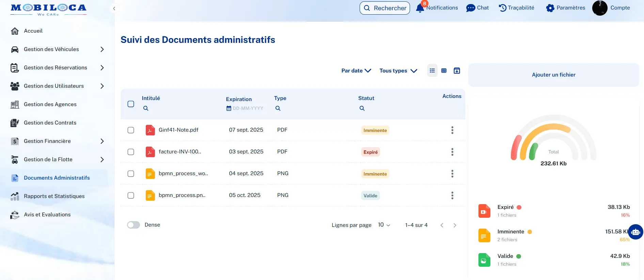This screenshot has width=644, height=280.
Task: Open the Tous types filter dropdown
Action: [x=398, y=71]
